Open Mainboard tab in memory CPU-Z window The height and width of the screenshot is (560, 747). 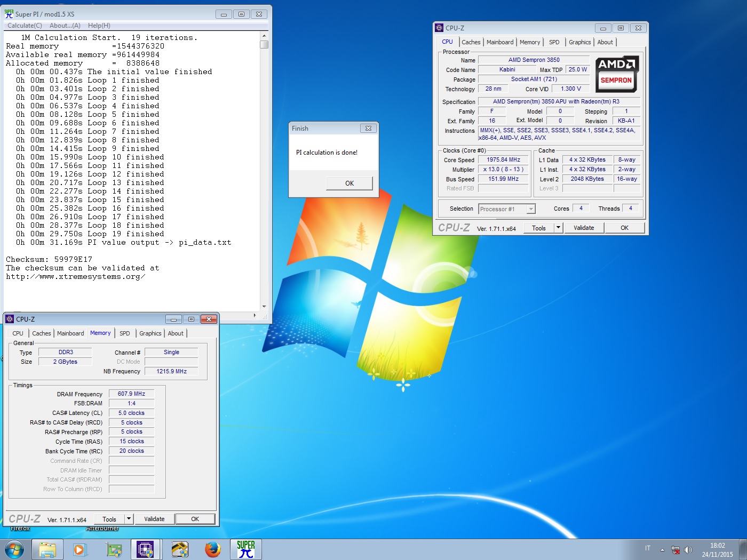(x=70, y=333)
